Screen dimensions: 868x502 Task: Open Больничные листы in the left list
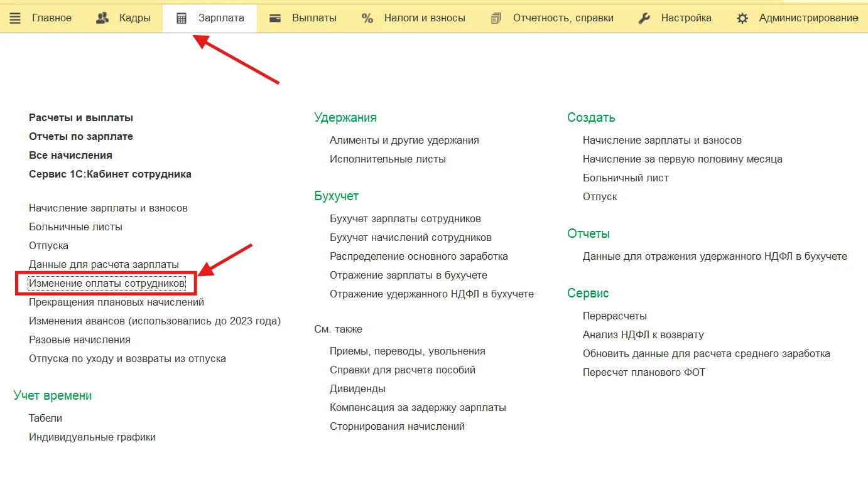[75, 227]
